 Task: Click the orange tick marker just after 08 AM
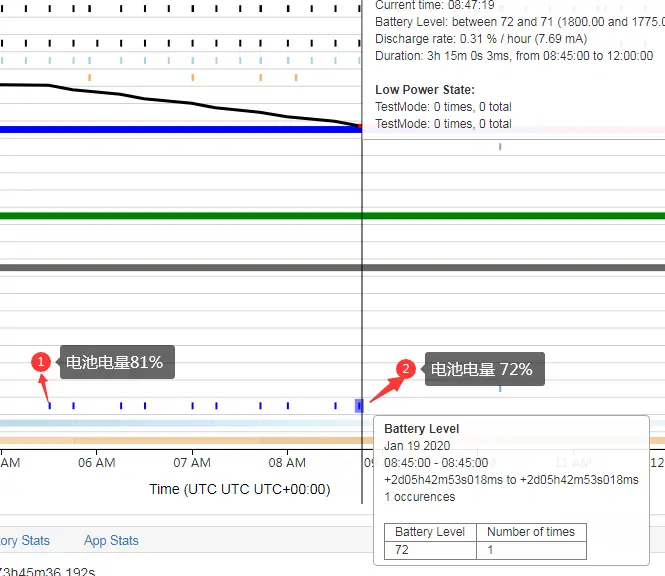(296, 77)
